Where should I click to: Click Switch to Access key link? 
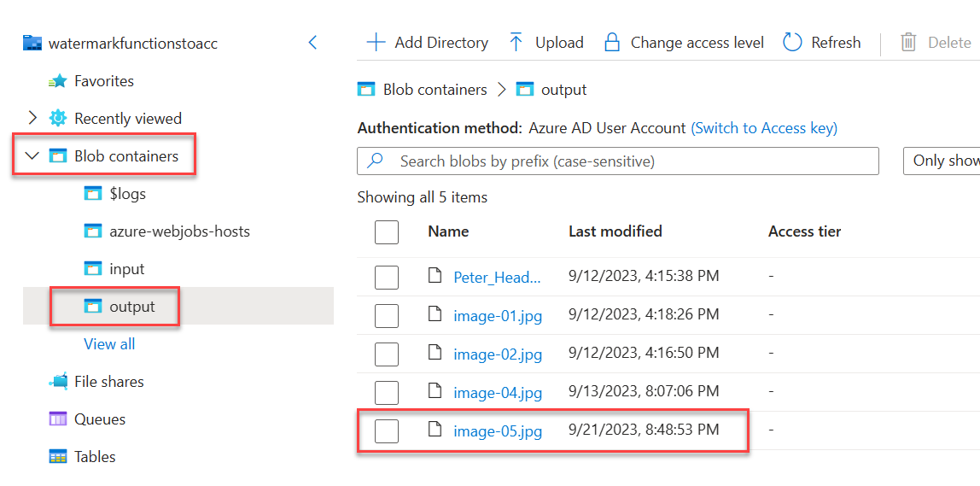pyautogui.click(x=764, y=128)
